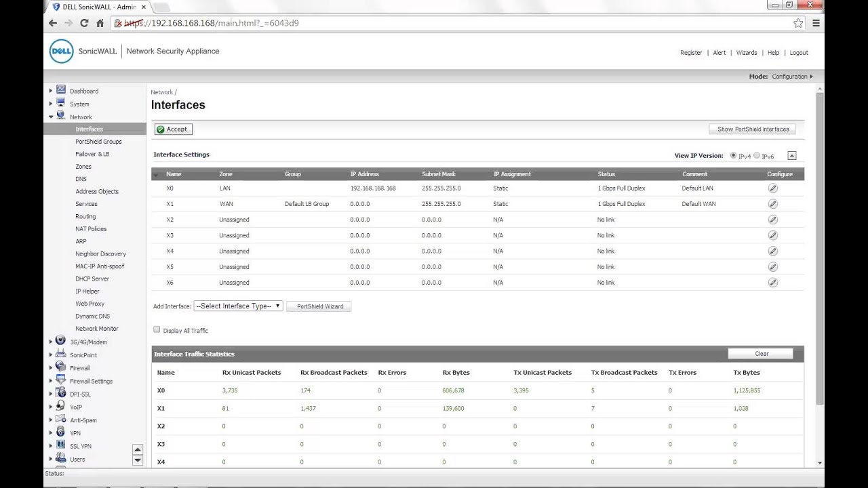The width and height of the screenshot is (868, 488).
Task: Reload the current page
Action: click(84, 23)
